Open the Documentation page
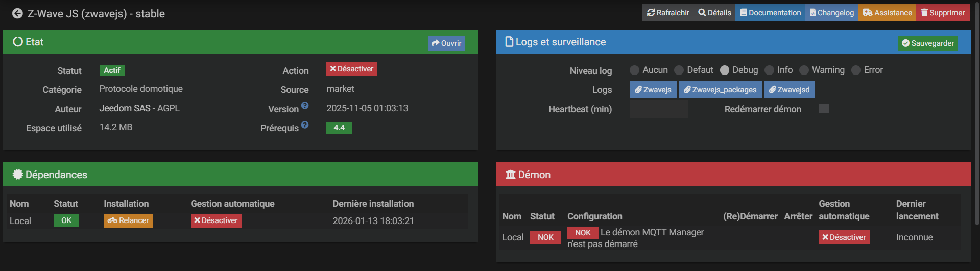The width and height of the screenshot is (980, 271). click(770, 13)
